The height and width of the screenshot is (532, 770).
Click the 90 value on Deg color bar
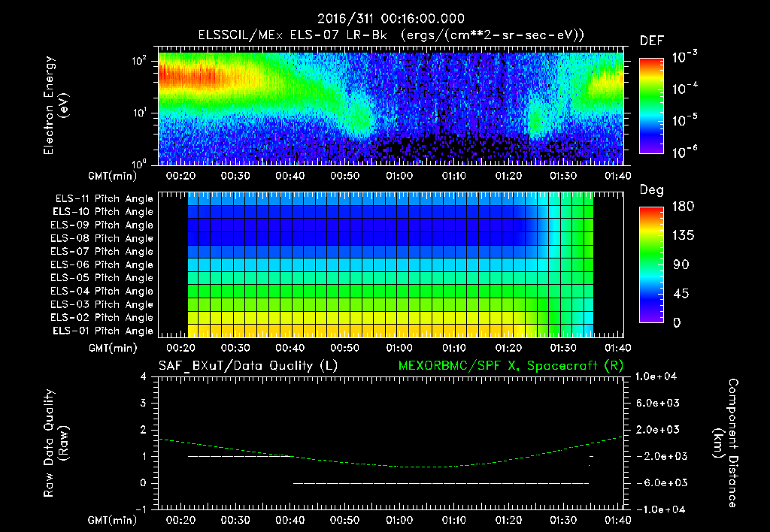(681, 264)
